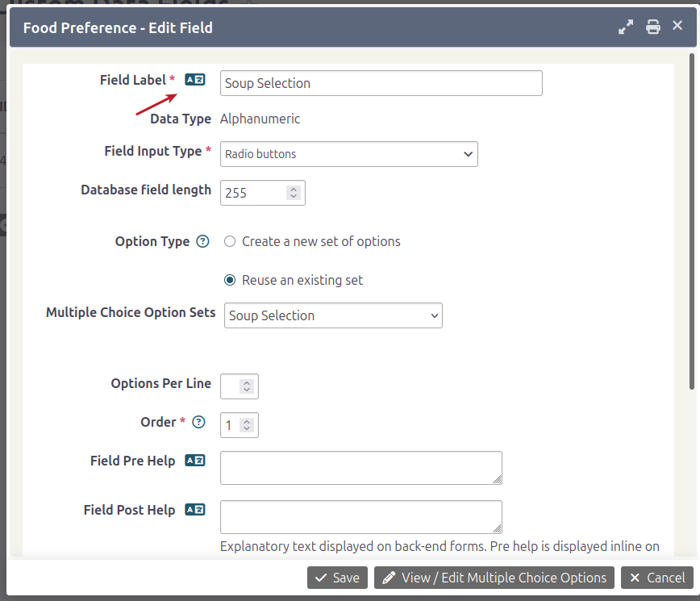Click View / Edit Multiple Choice Options
700x601 pixels.
pyautogui.click(x=494, y=578)
